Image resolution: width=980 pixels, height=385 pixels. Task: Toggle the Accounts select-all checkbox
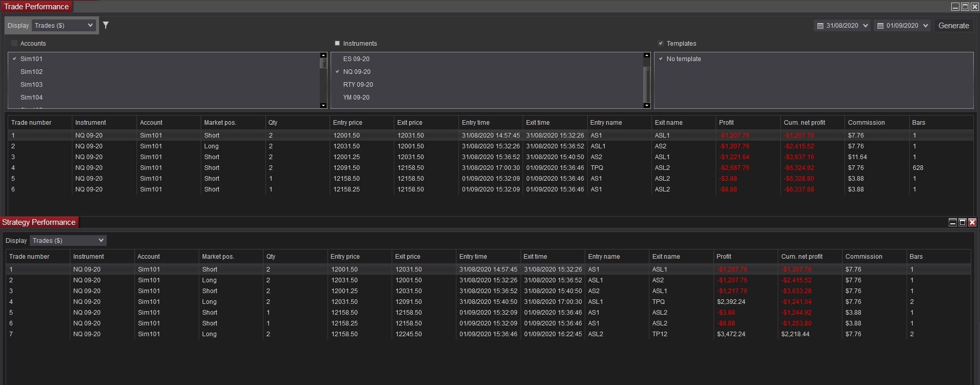[x=14, y=44]
